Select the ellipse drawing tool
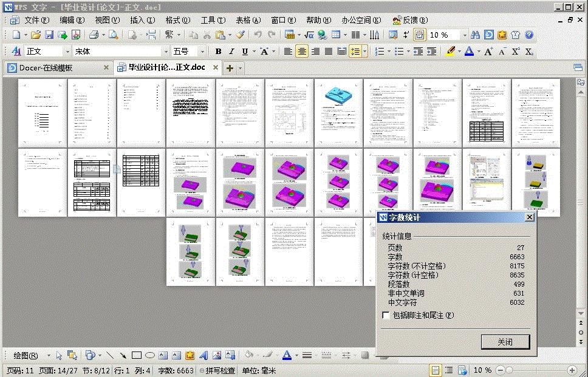The image size is (588, 377). coord(150,355)
